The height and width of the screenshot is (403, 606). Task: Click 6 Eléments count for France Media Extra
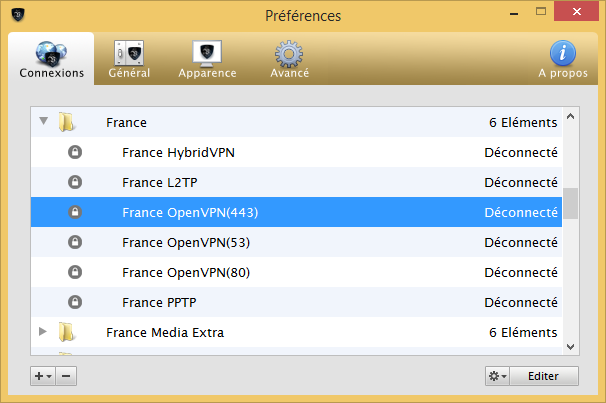pos(523,332)
